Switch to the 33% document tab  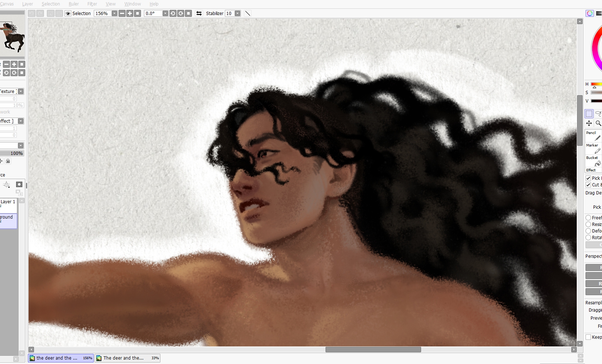click(x=127, y=358)
